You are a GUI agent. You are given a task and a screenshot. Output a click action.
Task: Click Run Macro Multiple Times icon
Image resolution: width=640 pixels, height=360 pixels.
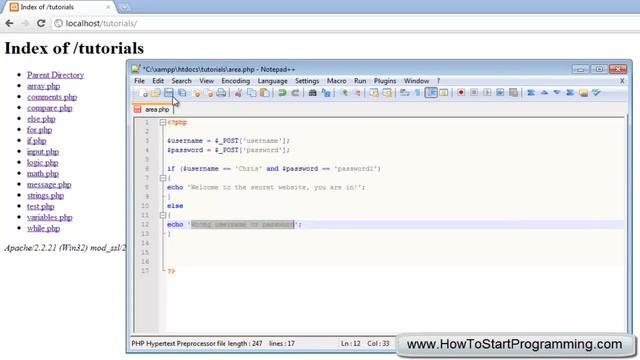[500, 93]
